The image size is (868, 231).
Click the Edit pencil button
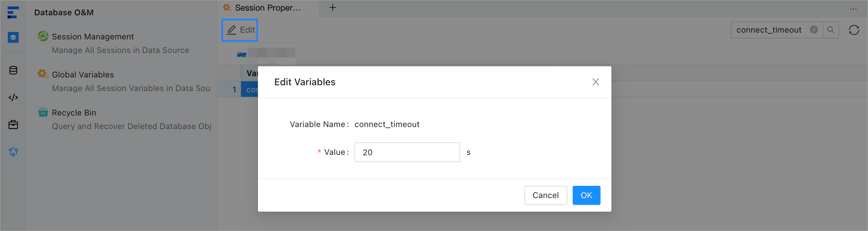[240, 30]
